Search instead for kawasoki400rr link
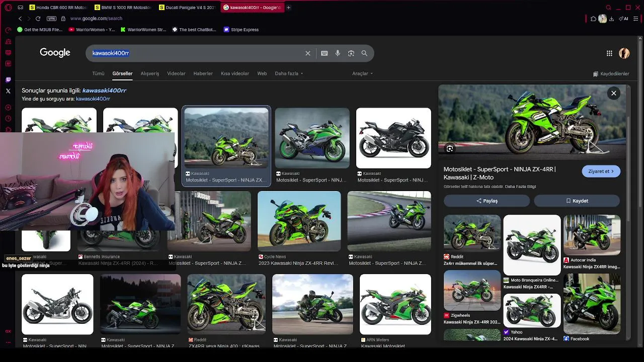The height and width of the screenshot is (362, 644). (x=93, y=99)
